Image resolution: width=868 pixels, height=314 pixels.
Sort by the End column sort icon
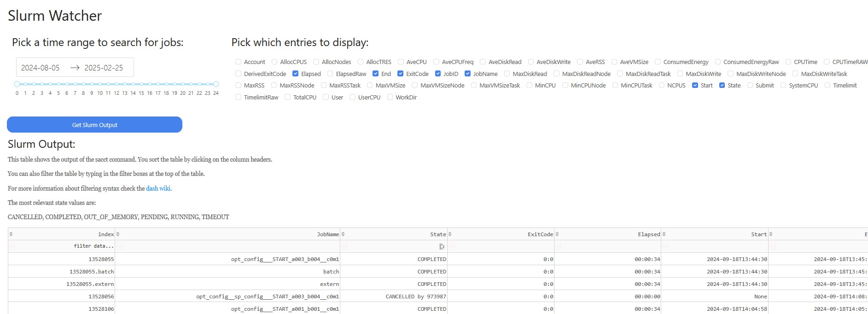(x=771, y=234)
